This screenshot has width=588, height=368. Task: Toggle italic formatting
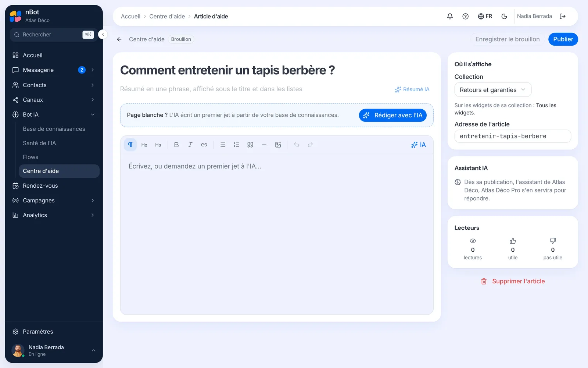coord(190,145)
